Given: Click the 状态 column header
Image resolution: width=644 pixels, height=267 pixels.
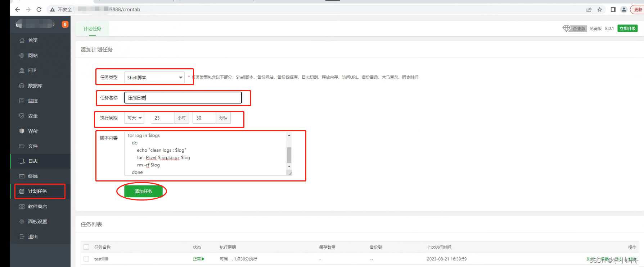Looking at the screenshot, I should (x=197, y=247).
